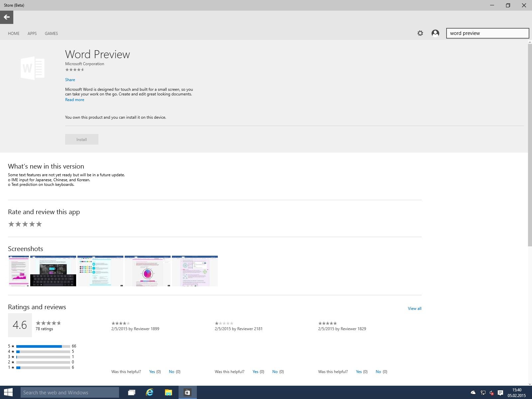Click 2/5/2015 by Reviewer 2181
Viewport: 532px width, 399px height.
pos(239,329)
